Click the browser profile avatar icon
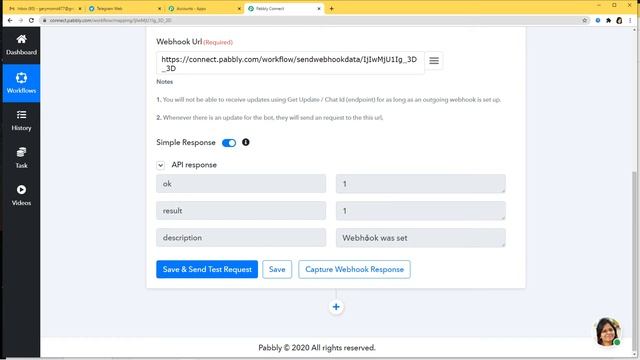 (x=619, y=20)
